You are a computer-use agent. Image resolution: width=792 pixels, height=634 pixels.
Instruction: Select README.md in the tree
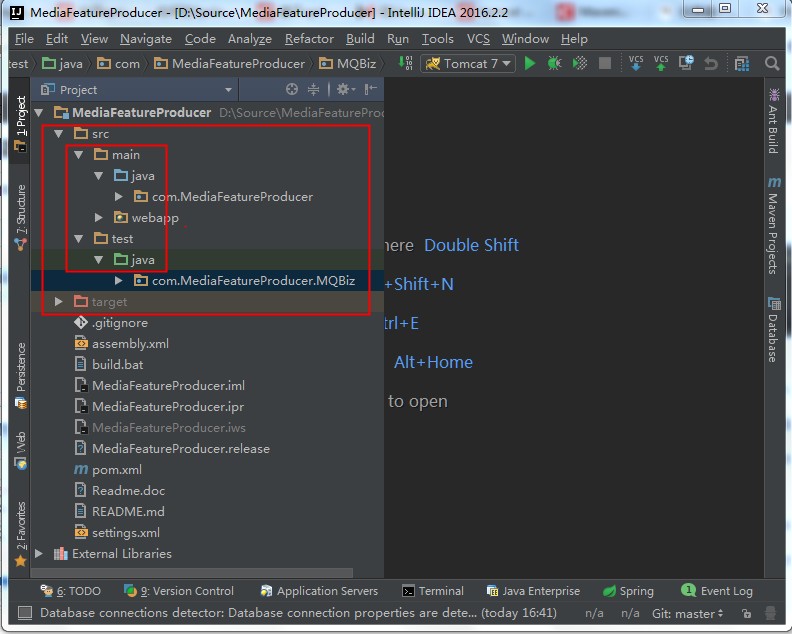point(119,512)
